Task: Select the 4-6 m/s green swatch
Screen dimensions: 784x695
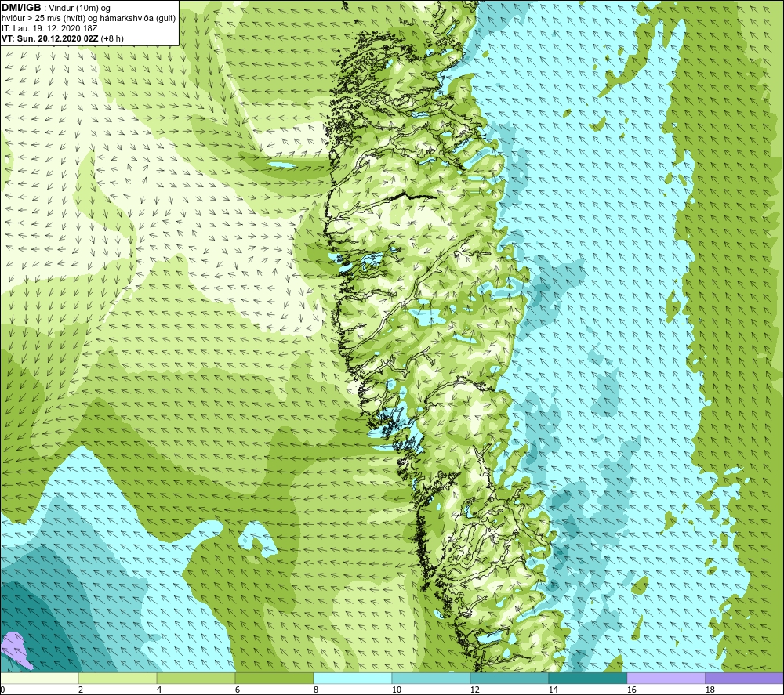Action: [196, 678]
